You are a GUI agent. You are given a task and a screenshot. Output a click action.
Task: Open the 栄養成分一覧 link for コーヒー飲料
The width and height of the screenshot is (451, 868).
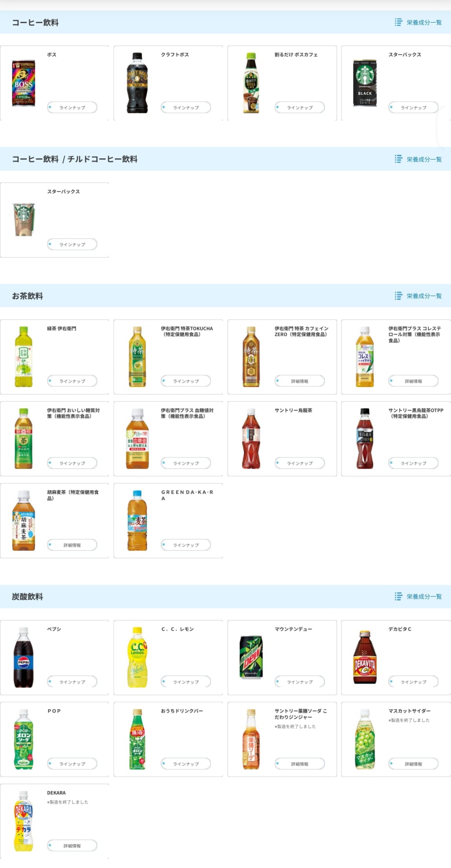(x=424, y=22)
